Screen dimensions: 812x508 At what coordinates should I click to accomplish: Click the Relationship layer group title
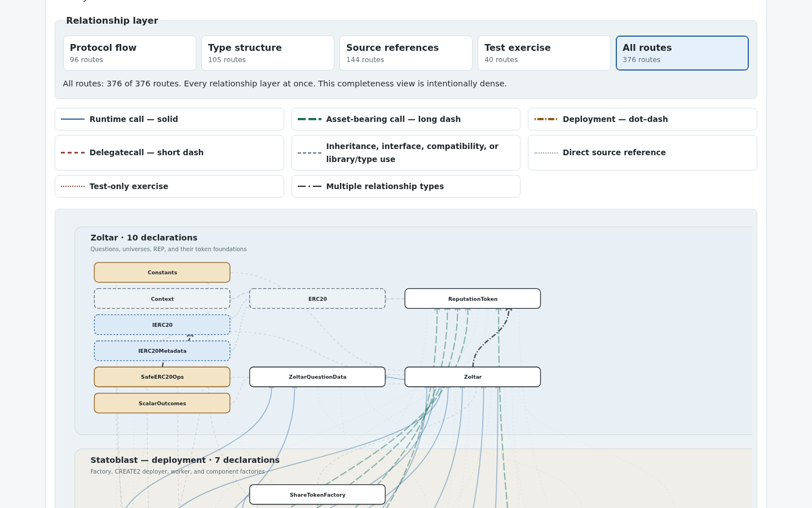point(112,20)
